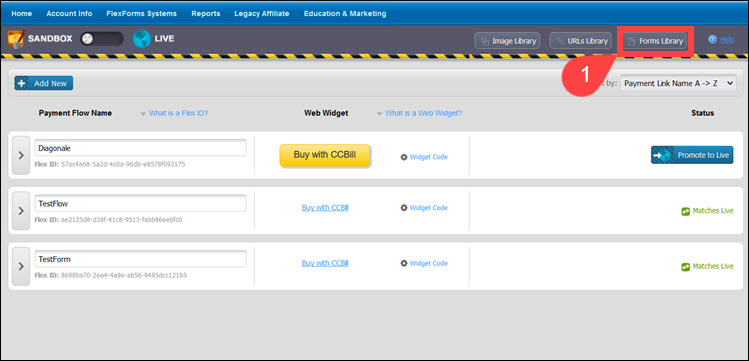
Task: Click the TestFlow Flex ID text
Action: pyautogui.click(x=108, y=220)
